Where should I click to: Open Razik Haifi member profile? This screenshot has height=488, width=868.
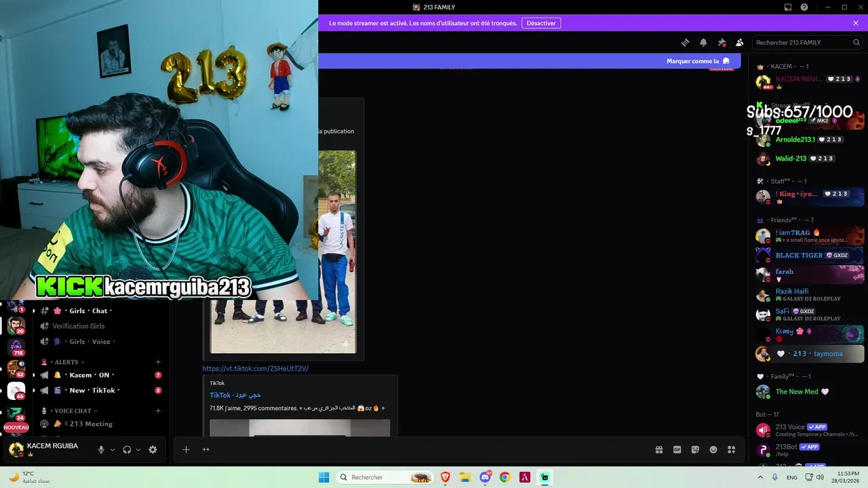tap(810, 295)
